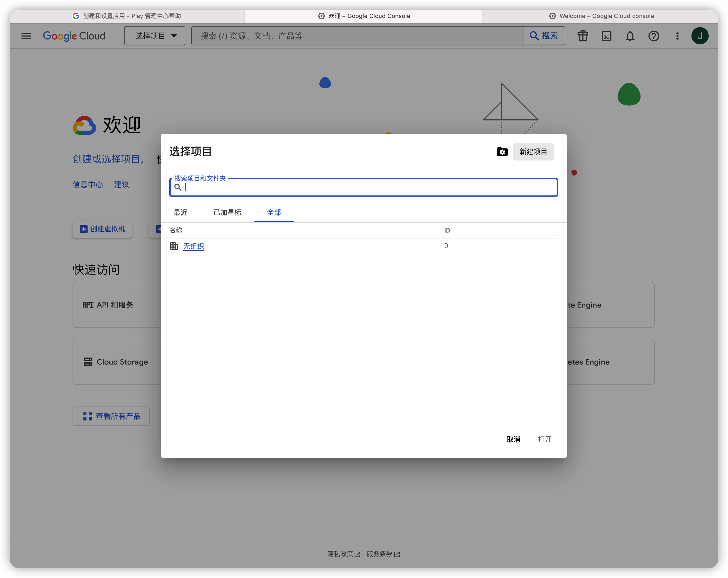
Task: Click the 打开 button
Action: [x=544, y=439]
